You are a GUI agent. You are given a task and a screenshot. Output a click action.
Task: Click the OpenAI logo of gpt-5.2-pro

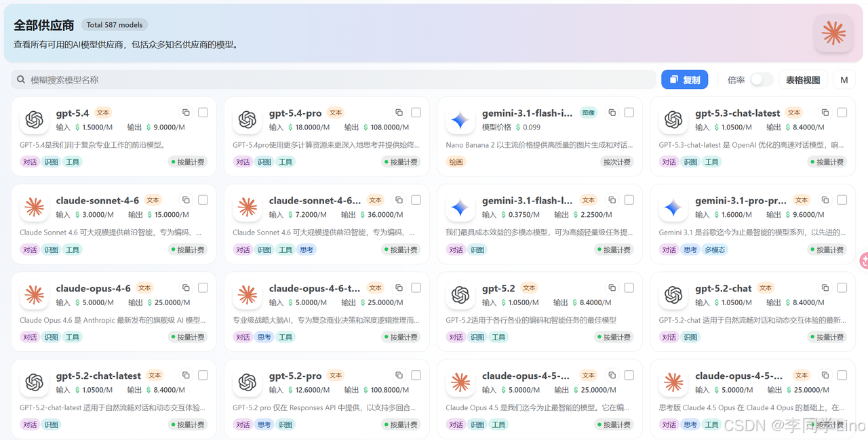[247, 382]
